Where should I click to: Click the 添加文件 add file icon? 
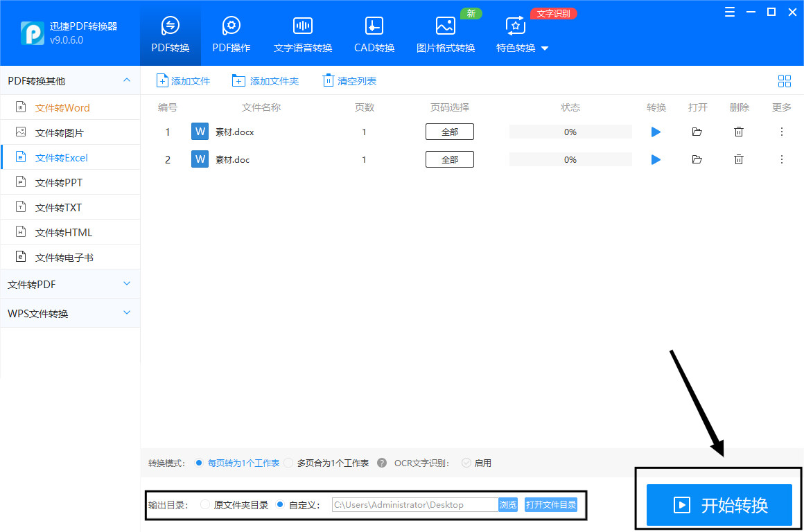[161, 80]
